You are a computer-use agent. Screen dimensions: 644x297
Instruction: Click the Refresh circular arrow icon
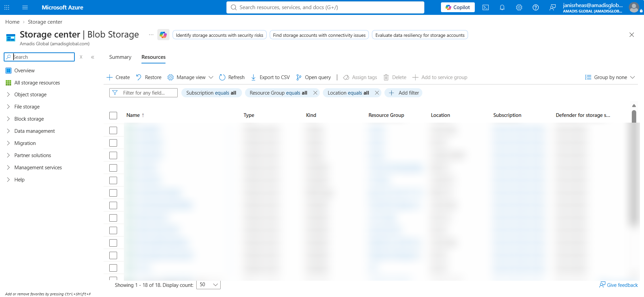pos(222,77)
